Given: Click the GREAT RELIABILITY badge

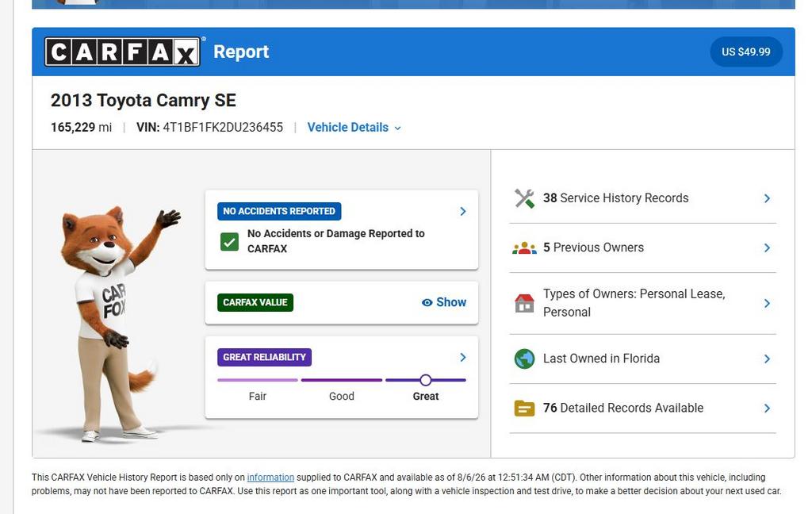Looking at the screenshot, I should coord(264,358).
